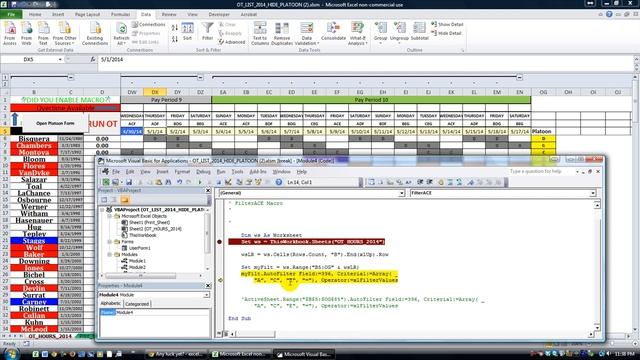Viewport: 640px width, 360px height.
Task: Select OT_HOURS_2014 sheet tab
Action: click(x=50, y=336)
